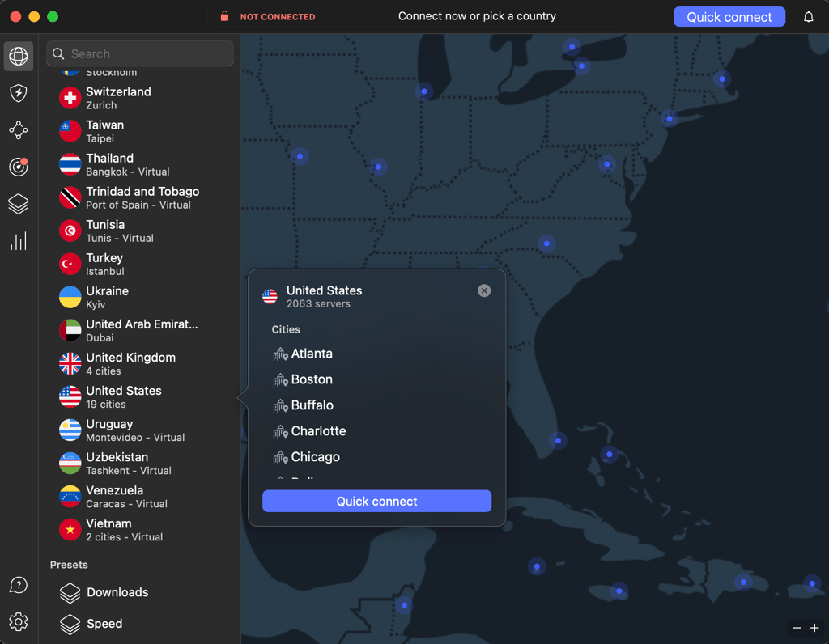Open Threat Protection shield icon

tap(19, 93)
